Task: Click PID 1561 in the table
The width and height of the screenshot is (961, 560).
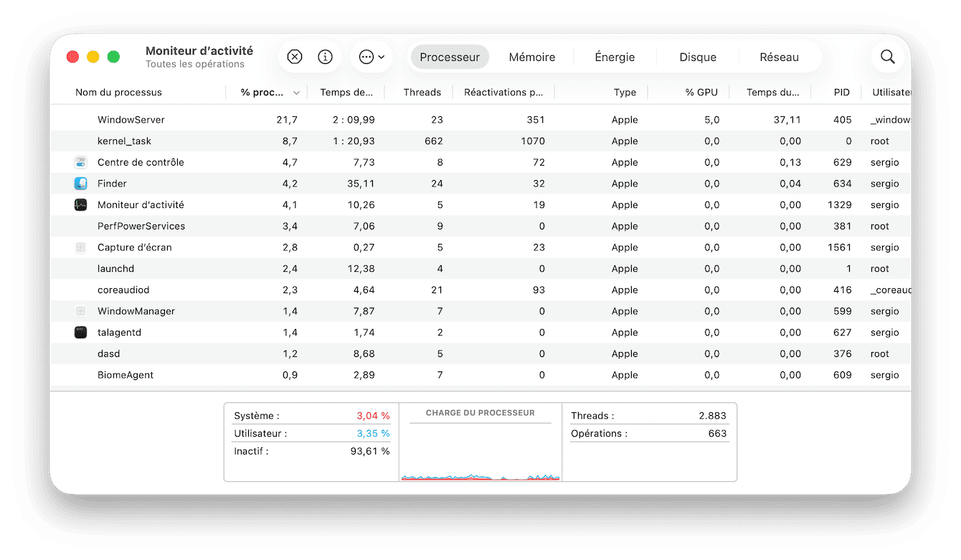Action: (839, 247)
